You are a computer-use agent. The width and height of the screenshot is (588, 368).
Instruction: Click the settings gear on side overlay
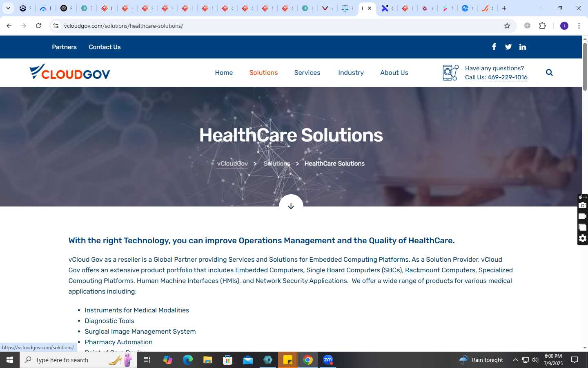[x=583, y=238]
